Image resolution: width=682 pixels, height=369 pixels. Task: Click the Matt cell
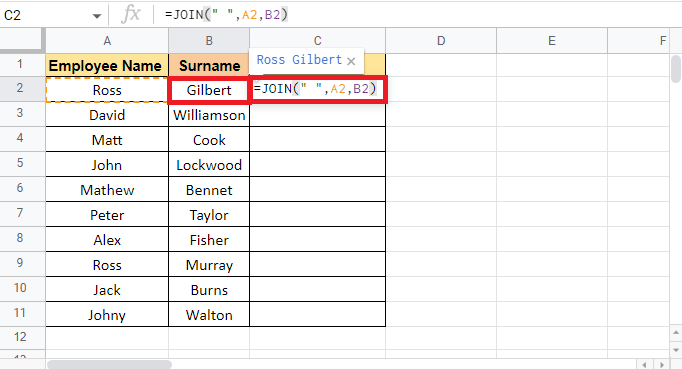(x=107, y=140)
